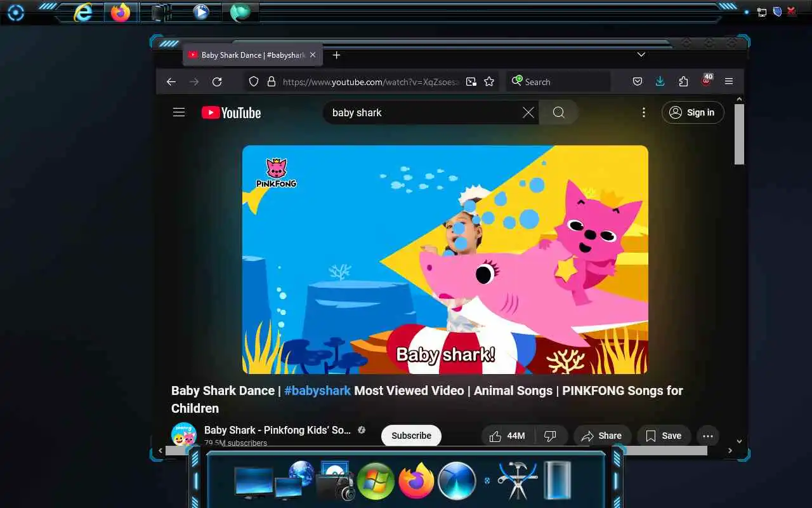The image size is (812, 508).
Task: Click the Share button below video
Action: coord(602,436)
